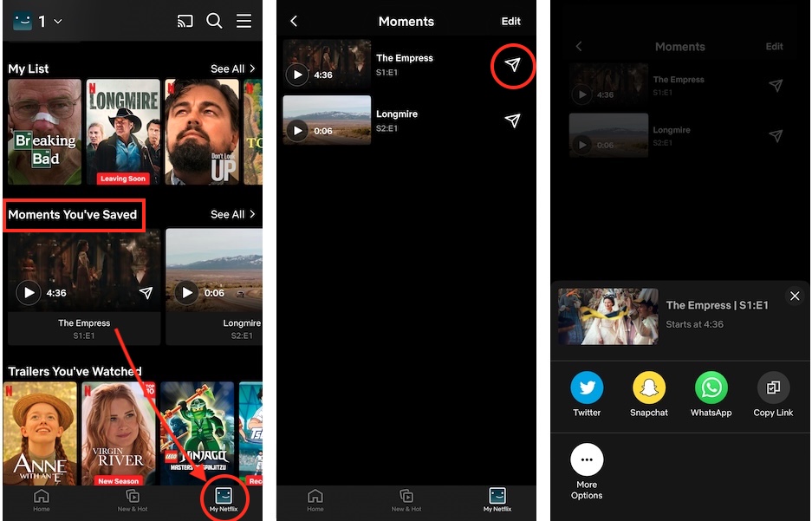
Task: Open Virgin River trailer poster
Action: [119, 433]
